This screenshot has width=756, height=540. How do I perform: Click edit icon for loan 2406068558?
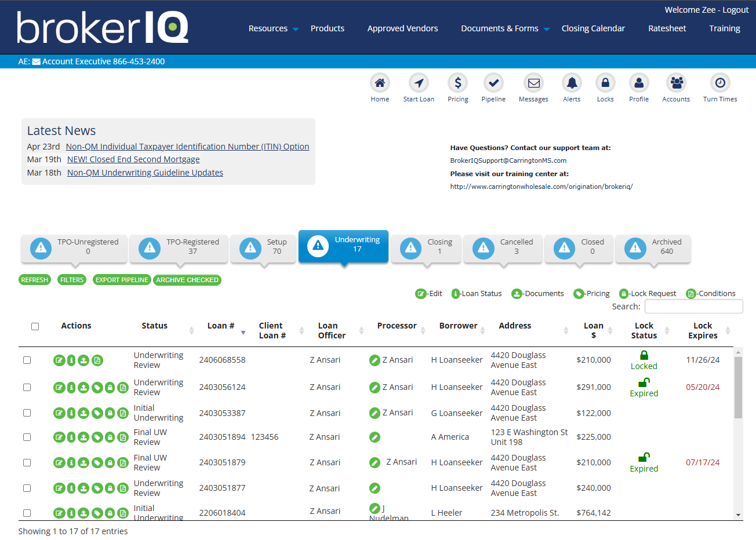point(59,360)
